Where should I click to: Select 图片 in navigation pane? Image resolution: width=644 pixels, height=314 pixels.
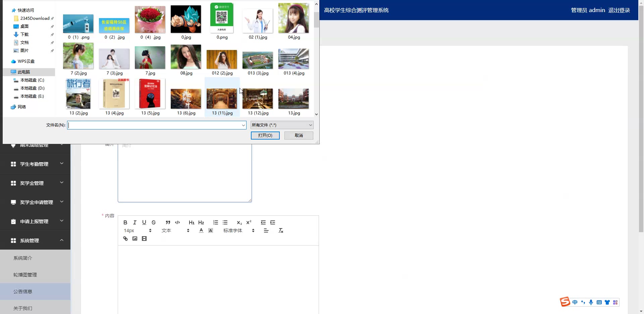click(24, 51)
